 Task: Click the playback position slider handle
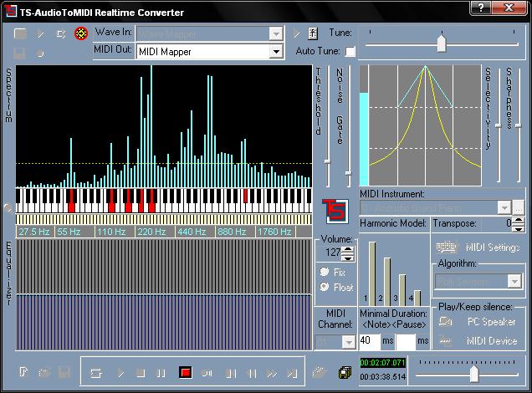coord(473,374)
